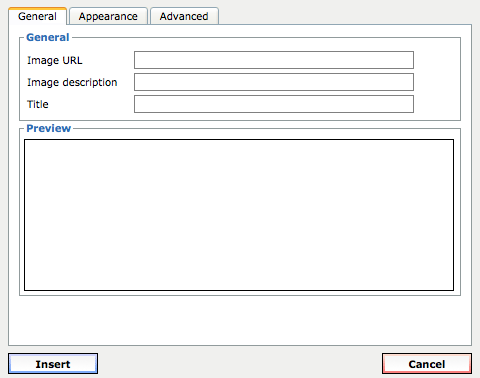The image size is (480, 378).
Task: Focus the Image description field
Action: click(x=274, y=82)
